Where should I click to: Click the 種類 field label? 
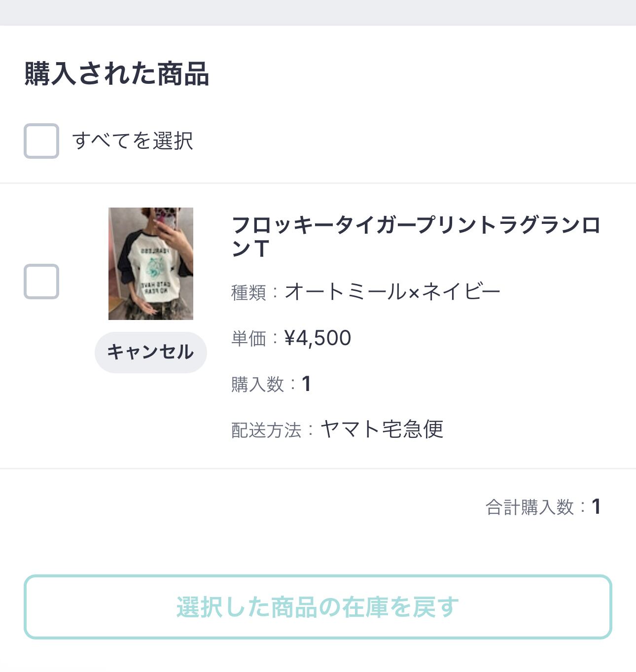tap(248, 293)
